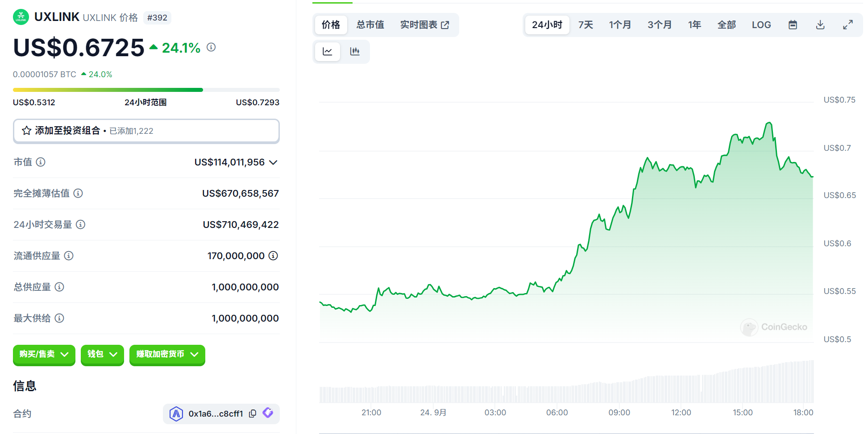868x434 pixels.
Task: Click the 24.1% price change value
Action: tap(181, 48)
